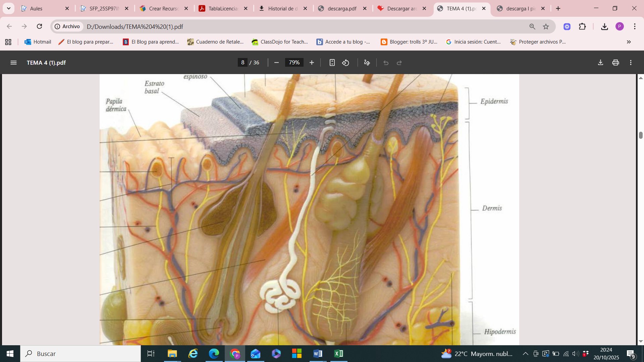Screen dimensions: 644x362
Task: Expand the hidden bookmarks chevron
Action: point(629,42)
